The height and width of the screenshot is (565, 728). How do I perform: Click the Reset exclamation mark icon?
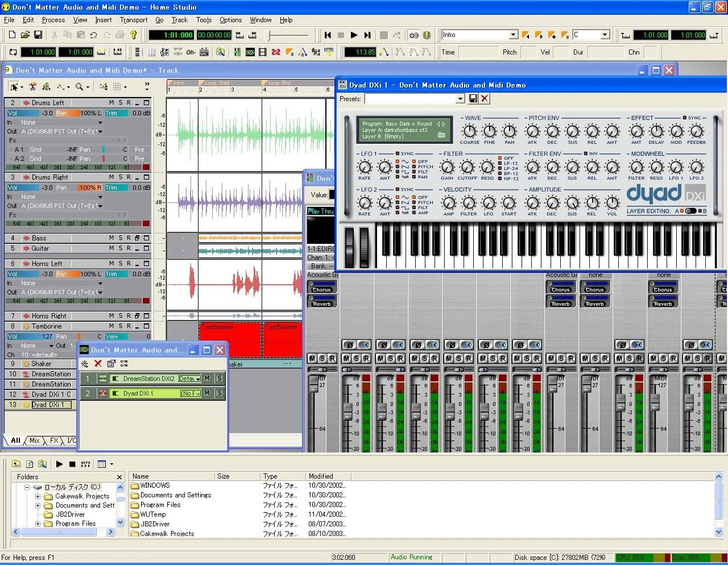pyautogui.click(x=427, y=35)
